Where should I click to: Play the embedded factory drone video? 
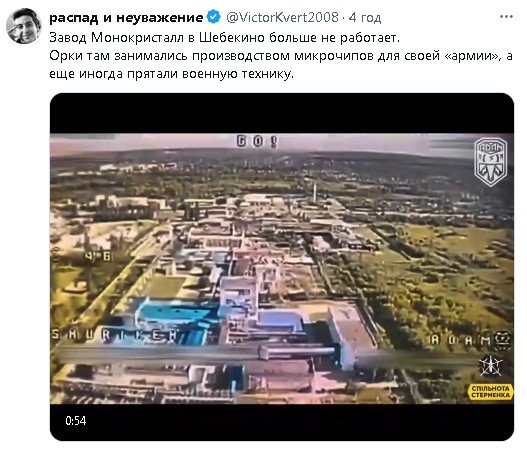point(282,267)
